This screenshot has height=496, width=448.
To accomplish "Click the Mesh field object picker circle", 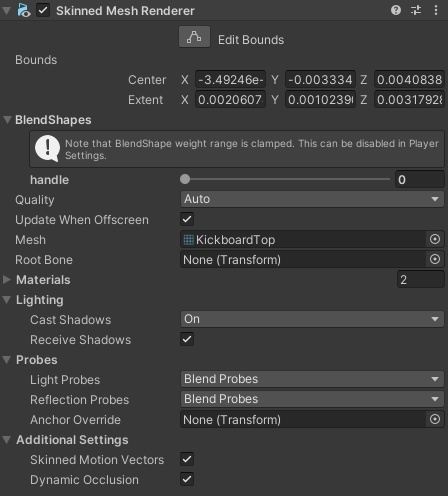I will [435, 239].
